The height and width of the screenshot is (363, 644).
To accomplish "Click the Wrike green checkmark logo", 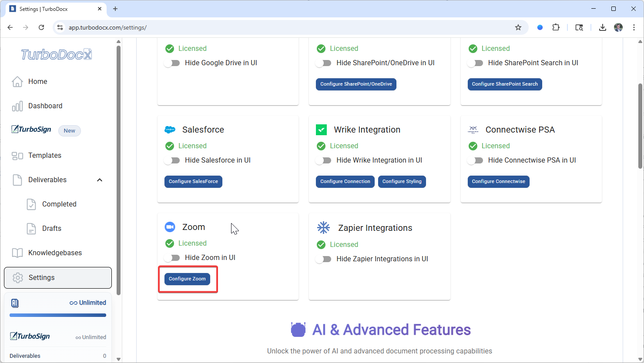I will 321,130.
